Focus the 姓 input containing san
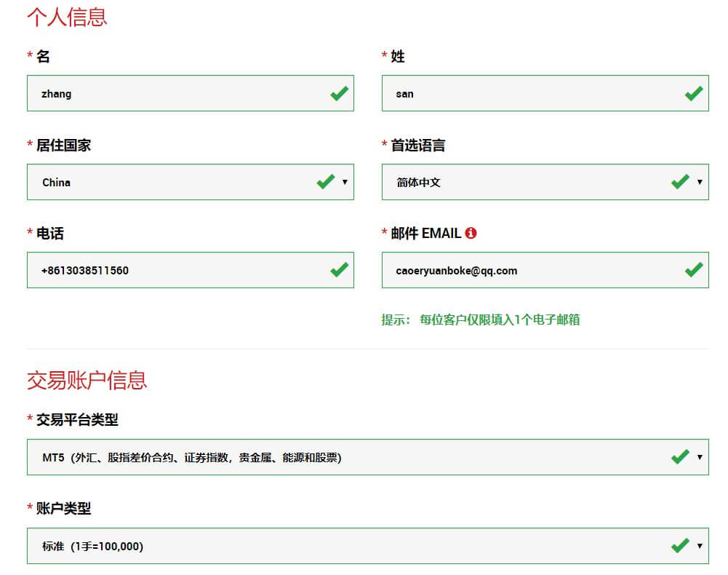 545,93
